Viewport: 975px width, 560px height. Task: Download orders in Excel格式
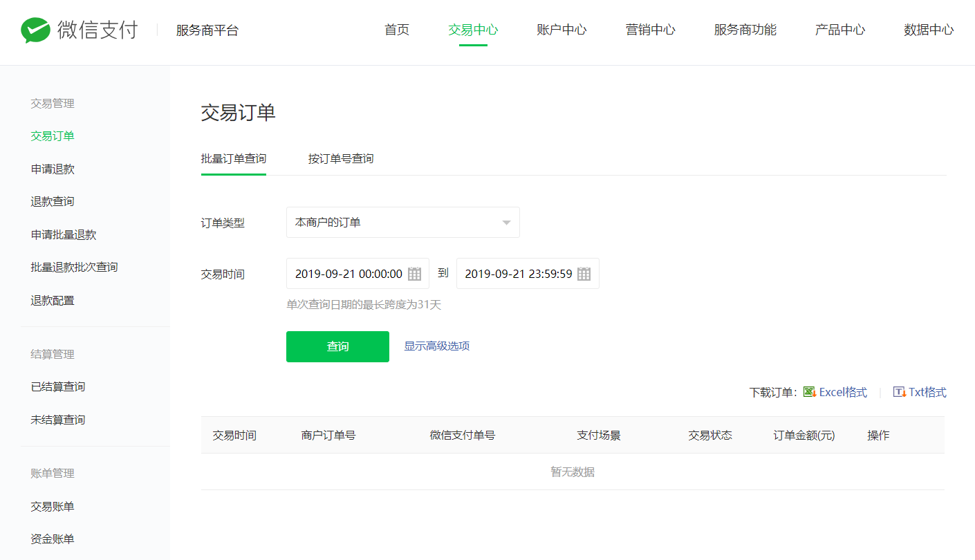click(843, 392)
